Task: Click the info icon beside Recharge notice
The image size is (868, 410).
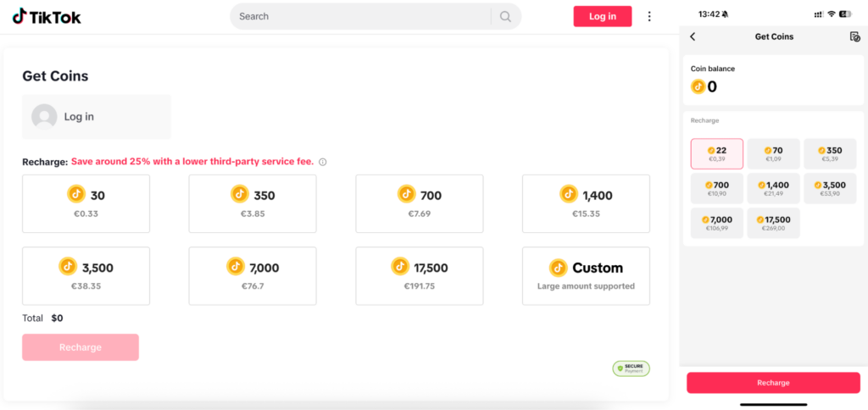Action: point(323,162)
